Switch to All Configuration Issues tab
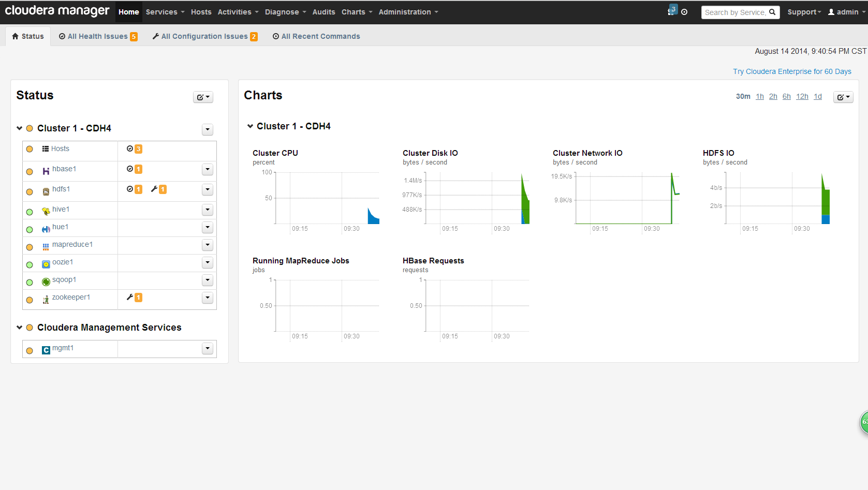 pos(204,36)
